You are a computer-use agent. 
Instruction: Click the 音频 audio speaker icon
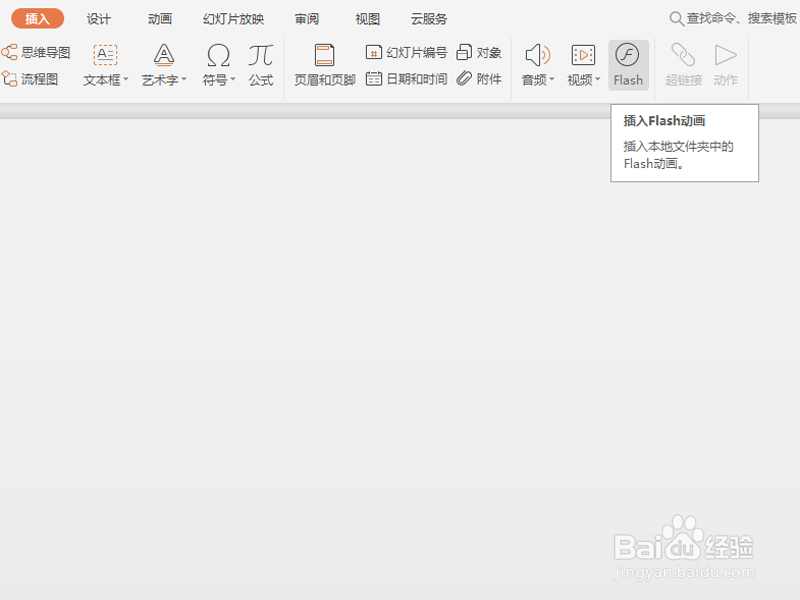click(538, 55)
